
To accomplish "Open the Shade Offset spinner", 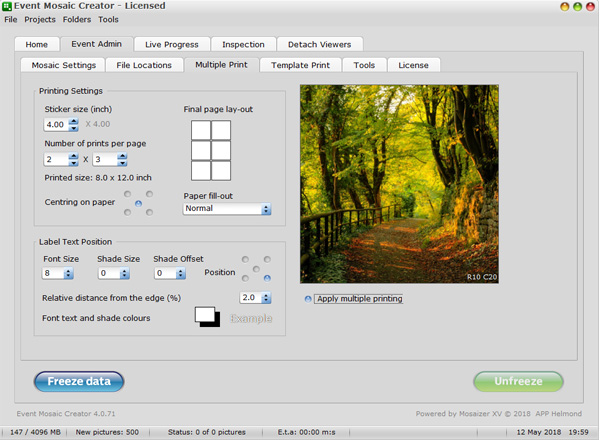I will [181, 273].
